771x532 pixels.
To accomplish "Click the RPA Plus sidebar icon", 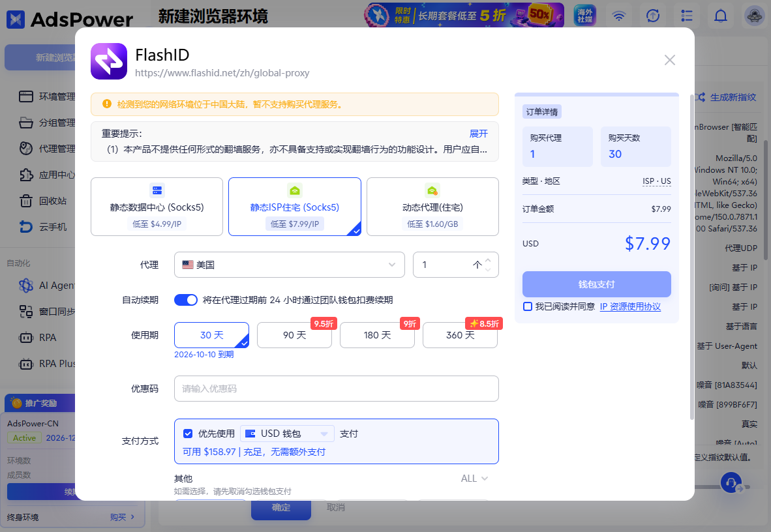I will [x=25, y=363].
